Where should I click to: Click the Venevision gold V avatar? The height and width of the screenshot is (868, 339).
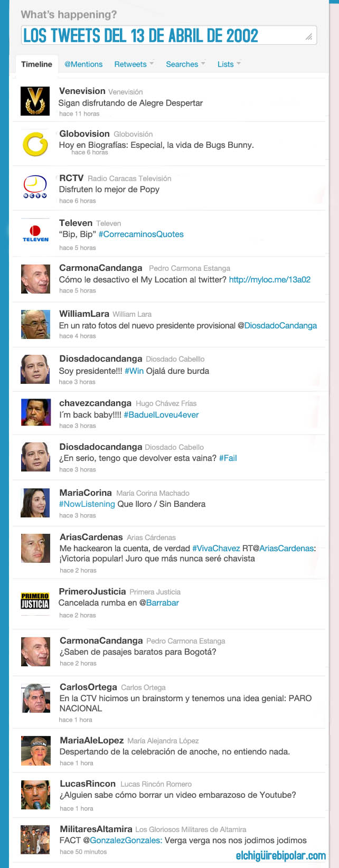[x=35, y=101]
